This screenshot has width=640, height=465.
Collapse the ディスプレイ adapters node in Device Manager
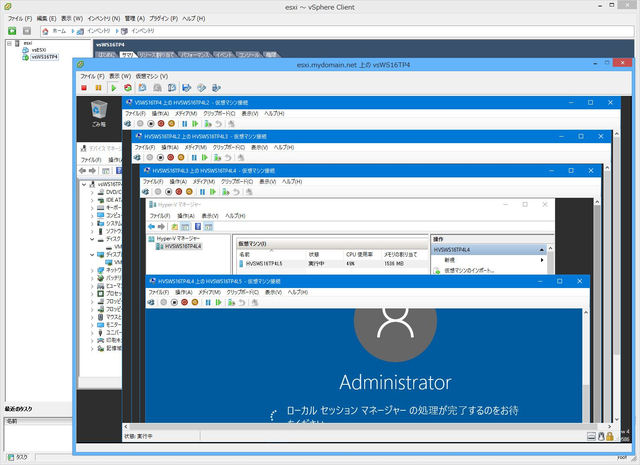[x=92, y=255]
